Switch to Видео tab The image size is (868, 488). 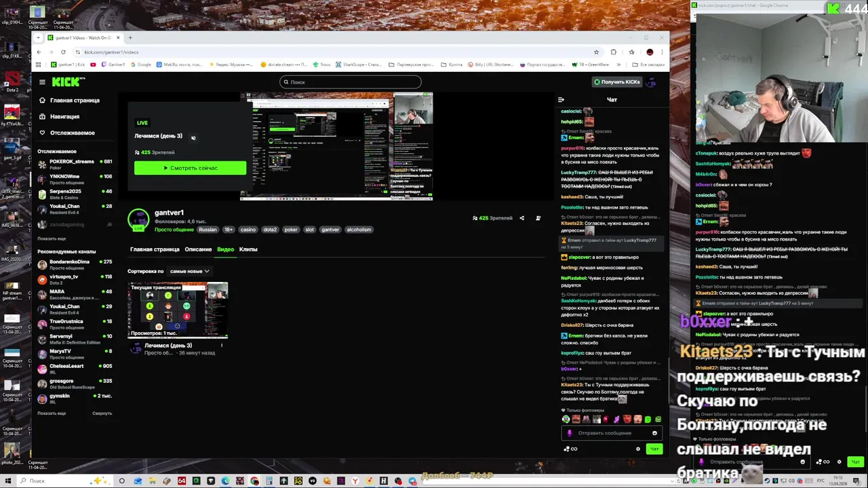[225, 249]
